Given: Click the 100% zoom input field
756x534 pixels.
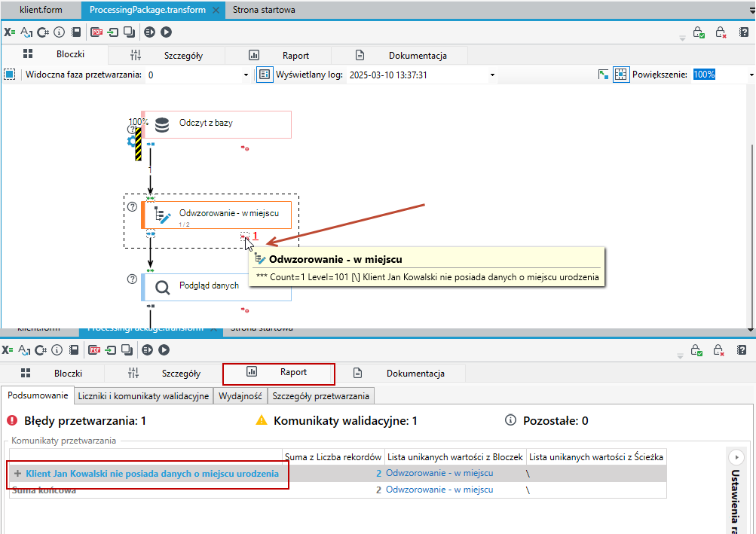Looking at the screenshot, I should 719,75.
